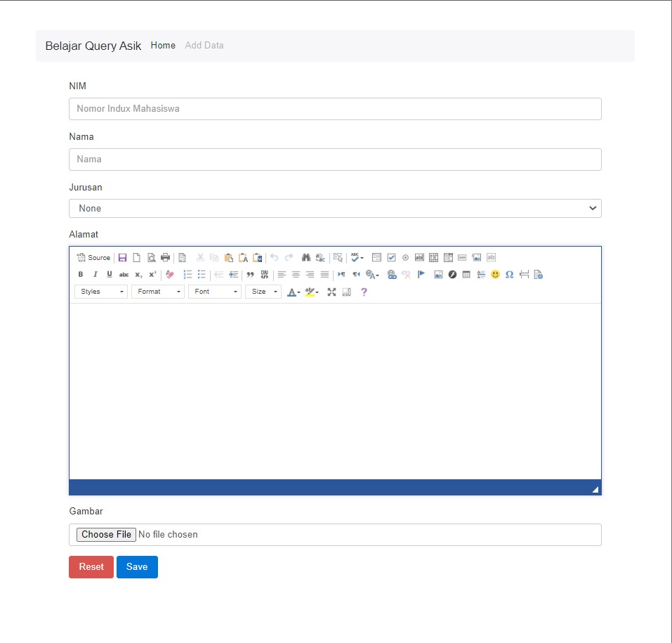The height and width of the screenshot is (643, 672).
Task: Toggle Bold formatting
Action: 81,275
